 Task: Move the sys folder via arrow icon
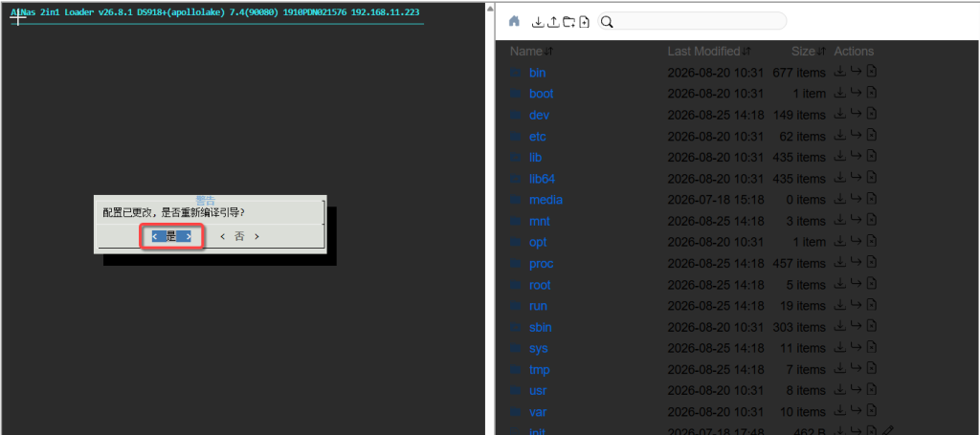tap(857, 348)
